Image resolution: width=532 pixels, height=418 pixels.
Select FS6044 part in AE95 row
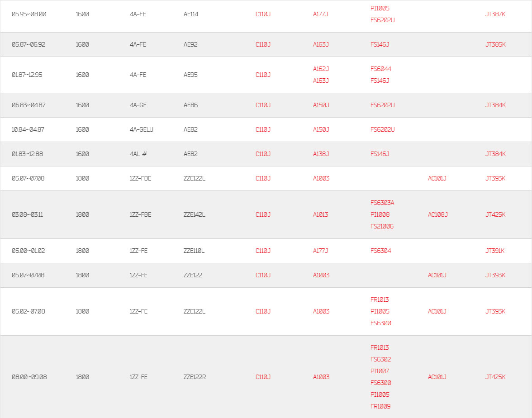point(381,69)
